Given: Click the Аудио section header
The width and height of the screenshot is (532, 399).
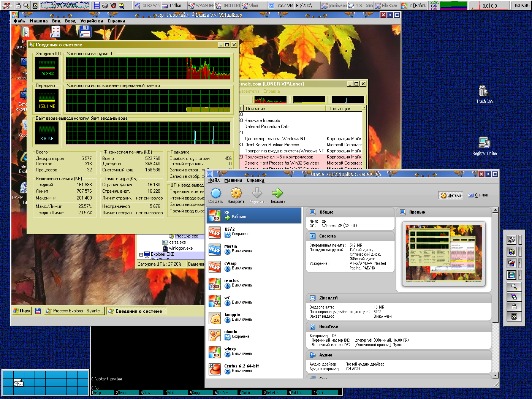Looking at the screenshot, I should (x=399, y=355).
